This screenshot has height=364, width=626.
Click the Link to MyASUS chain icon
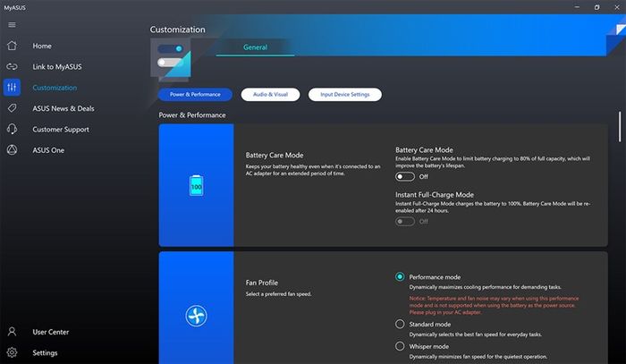(x=12, y=67)
